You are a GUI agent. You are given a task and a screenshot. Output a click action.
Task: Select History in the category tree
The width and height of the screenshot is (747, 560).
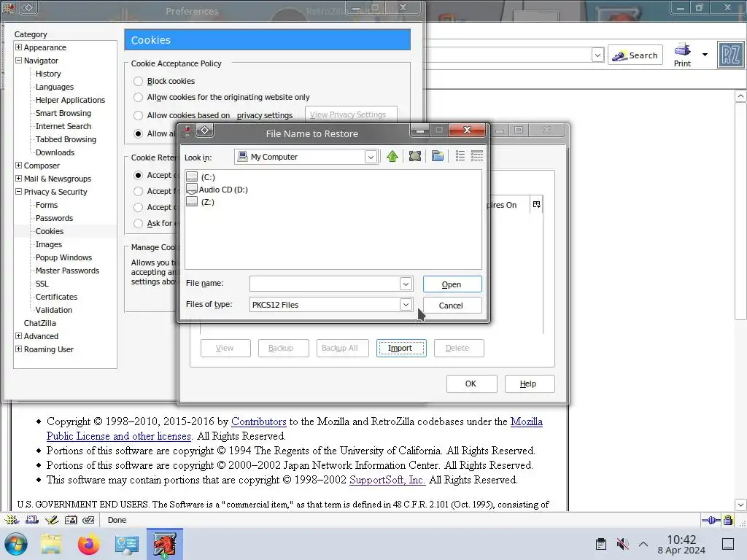tap(48, 74)
